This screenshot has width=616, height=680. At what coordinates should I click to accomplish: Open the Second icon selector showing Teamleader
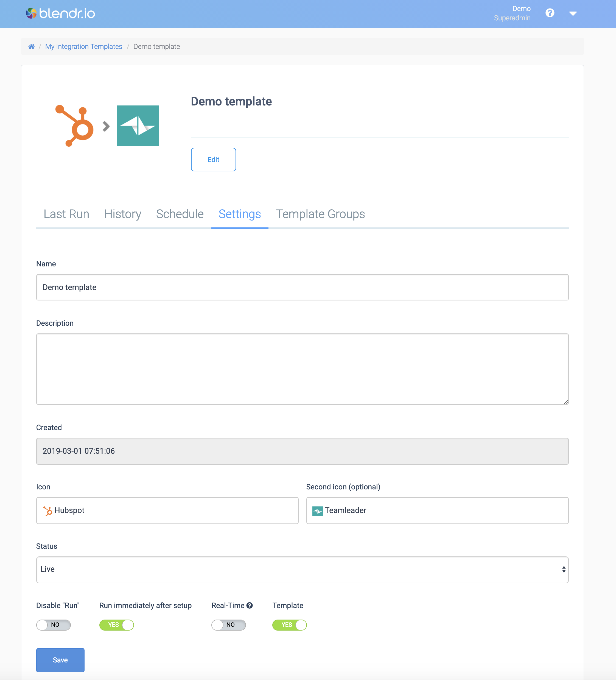point(437,511)
